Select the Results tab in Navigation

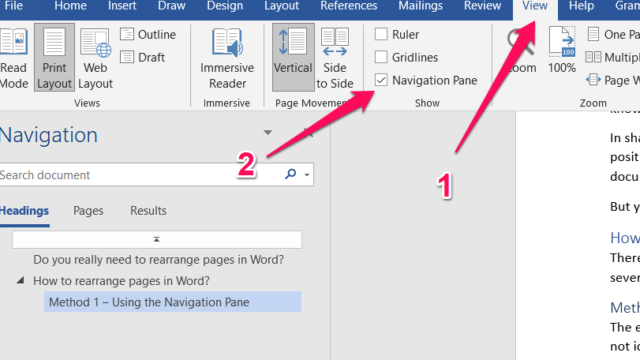point(148,211)
